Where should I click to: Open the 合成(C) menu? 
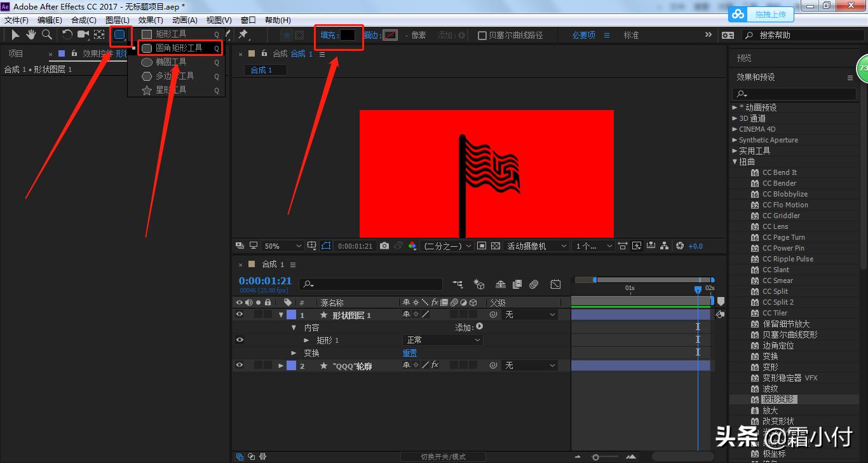coord(83,20)
